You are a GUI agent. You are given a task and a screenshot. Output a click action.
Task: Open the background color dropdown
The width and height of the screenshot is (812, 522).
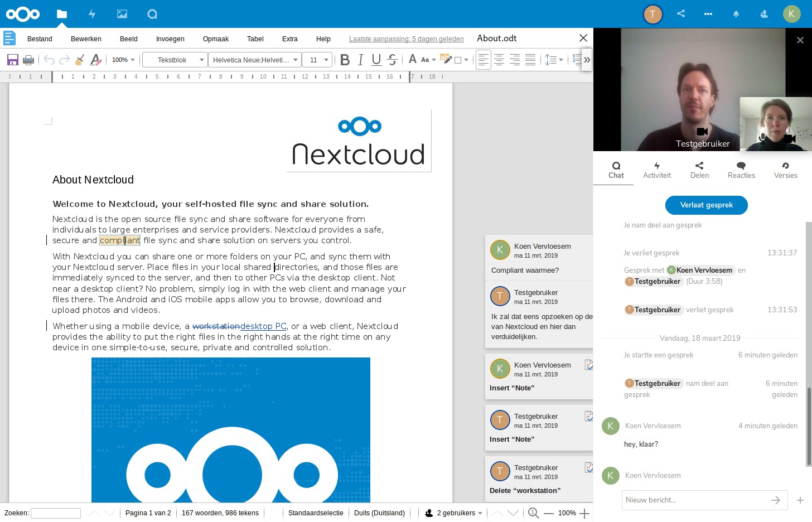(461, 60)
